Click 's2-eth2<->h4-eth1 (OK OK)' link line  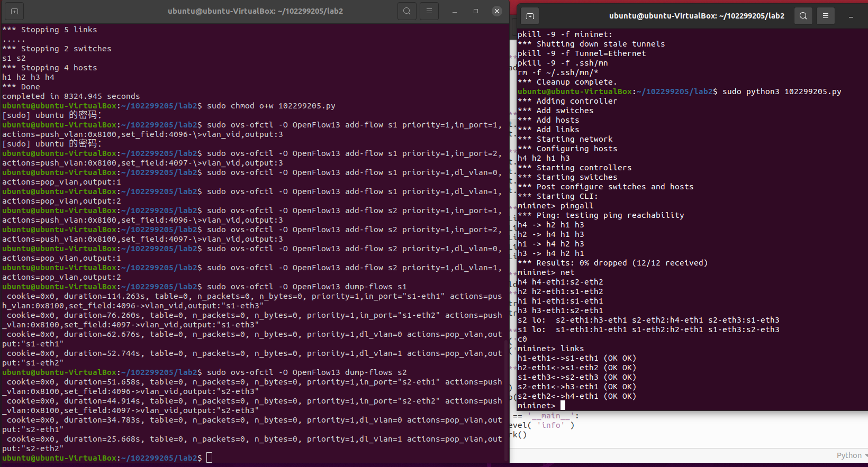(577, 396)
